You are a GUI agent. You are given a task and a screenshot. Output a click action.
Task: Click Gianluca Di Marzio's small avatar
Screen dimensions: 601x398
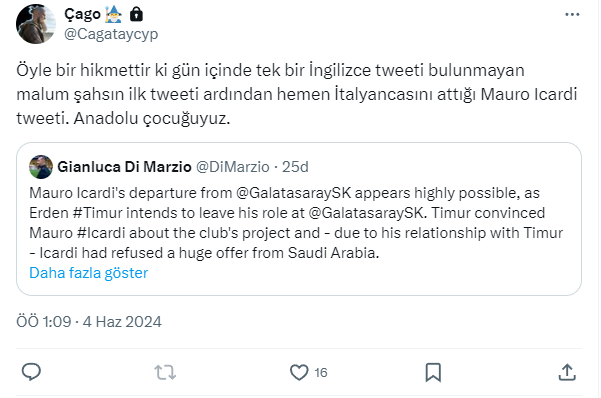point(41,167)
